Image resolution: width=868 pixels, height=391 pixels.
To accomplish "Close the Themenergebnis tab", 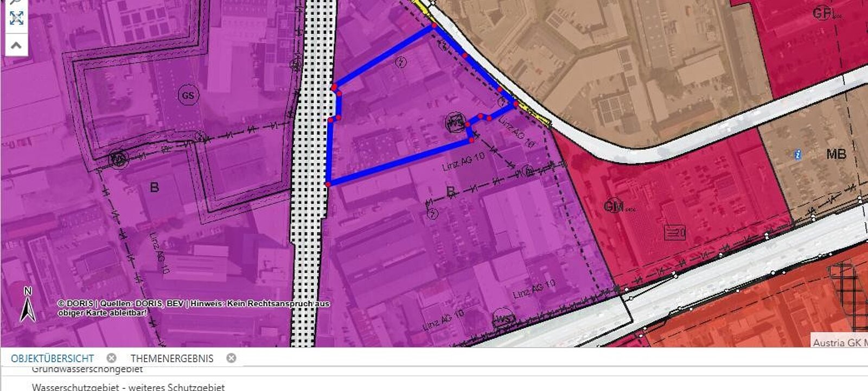I will pos(231,358).
